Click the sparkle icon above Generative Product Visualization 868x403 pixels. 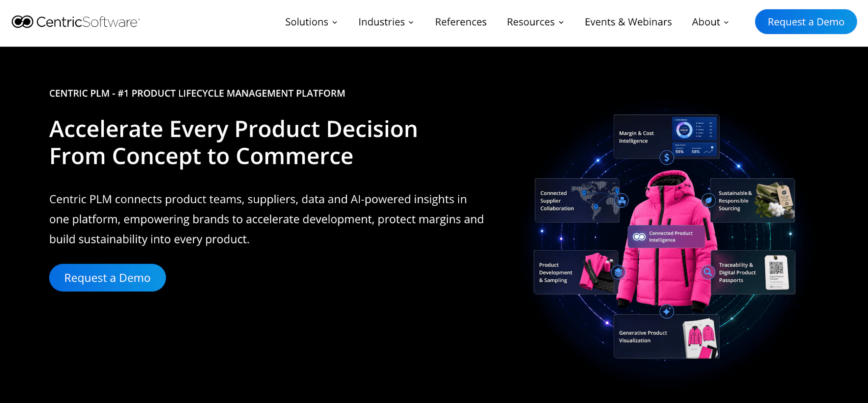667,312
